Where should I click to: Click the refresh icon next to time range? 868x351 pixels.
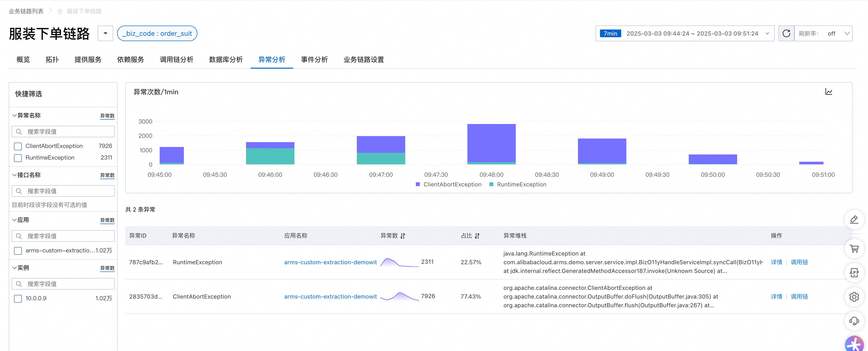point(786,33)
